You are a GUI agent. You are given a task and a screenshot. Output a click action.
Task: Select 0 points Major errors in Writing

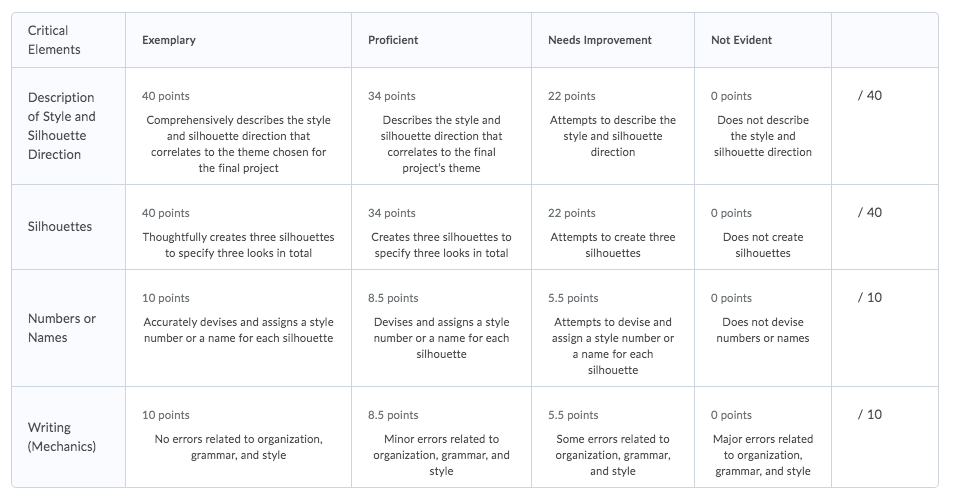click(763, 437)
